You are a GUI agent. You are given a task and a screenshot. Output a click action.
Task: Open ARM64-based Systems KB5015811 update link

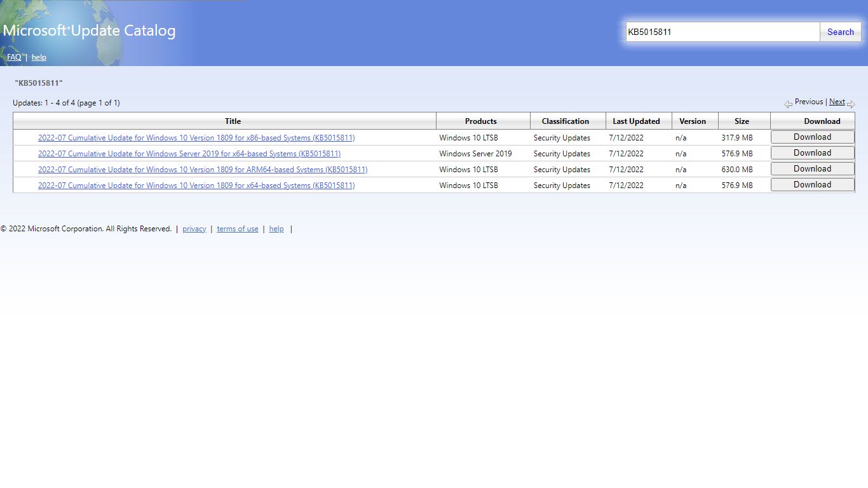pos(203,170)
